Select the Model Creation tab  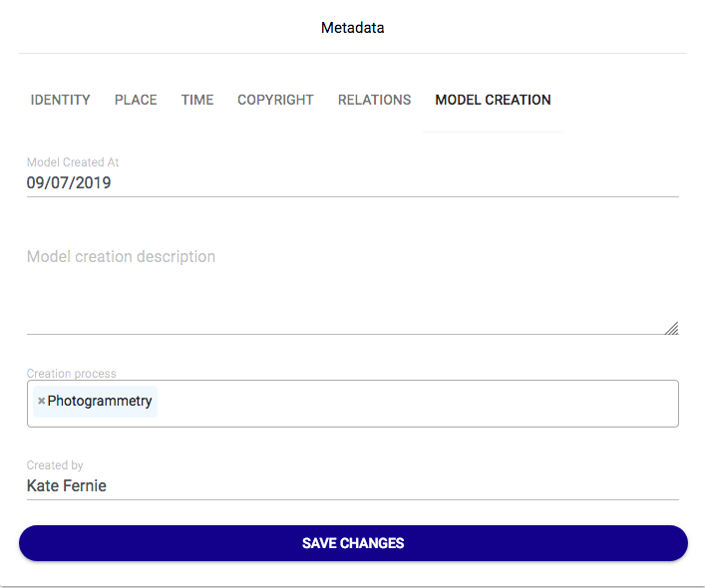[x=493, y=100]
